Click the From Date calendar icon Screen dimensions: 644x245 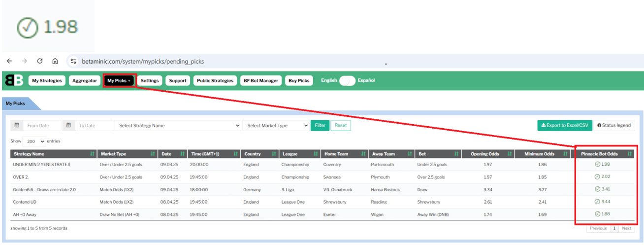[17, 126]
